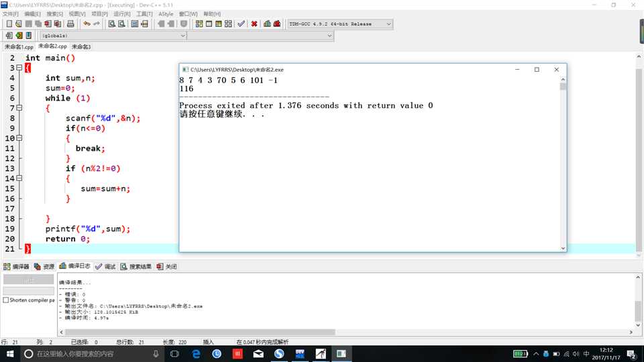The height and width of the screenshot is (362, 644).
Task: Open the empty function list dropdown
Action: tap(260, 36)
